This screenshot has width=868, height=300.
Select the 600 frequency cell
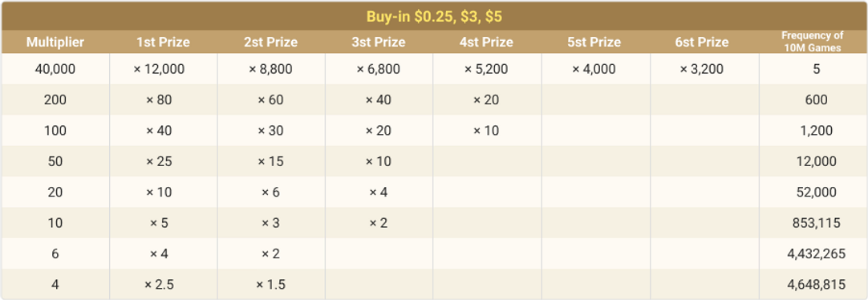[x=817, y=100]
